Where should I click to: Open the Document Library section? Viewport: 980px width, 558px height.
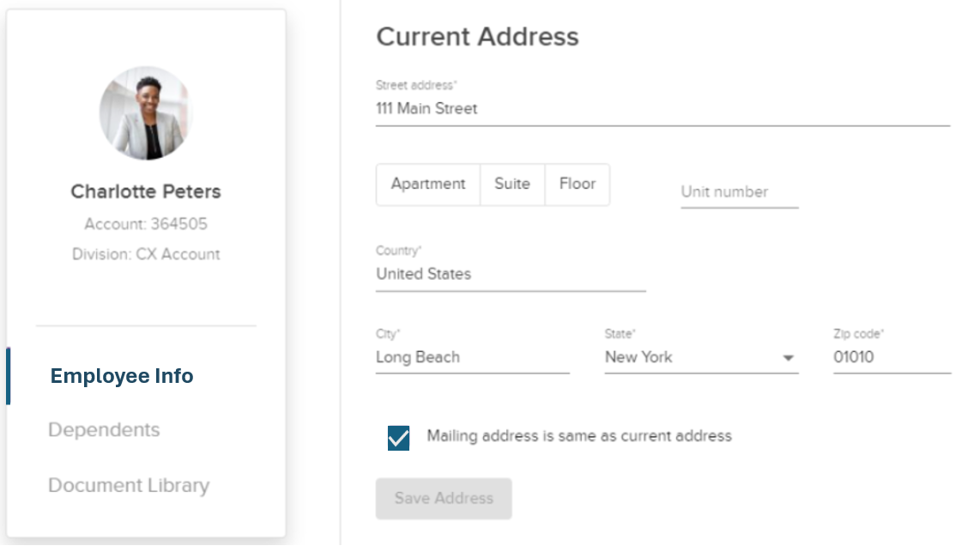129,485
